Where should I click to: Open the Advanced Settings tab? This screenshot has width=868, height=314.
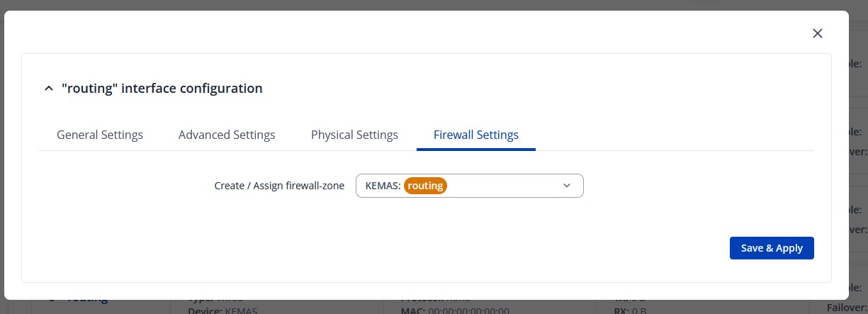click(x=227, y=135)
